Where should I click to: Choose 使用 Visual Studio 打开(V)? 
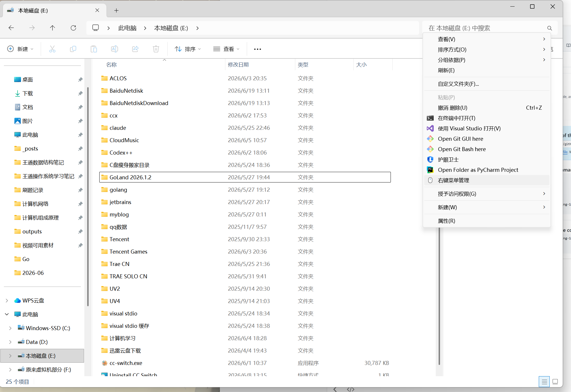[487, 128]
